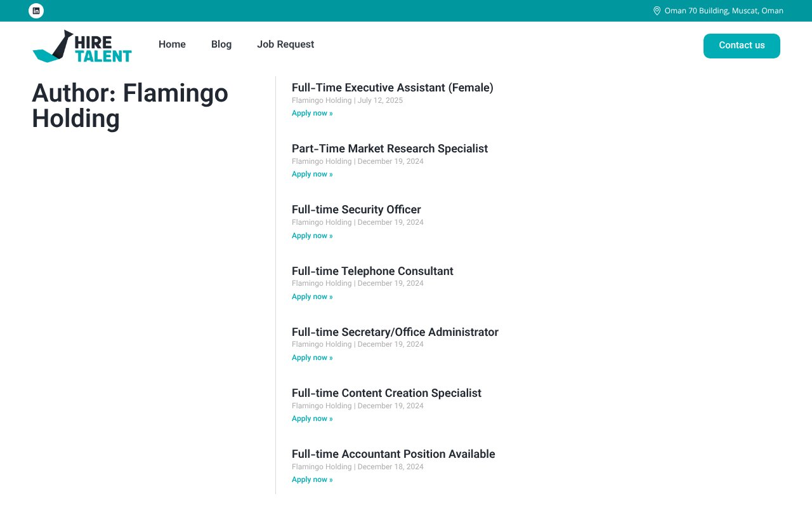Viewport: 812px width, 508px height.
Task: Open Full-Time Executive Assistant job posting
Action: coord(392,88)
